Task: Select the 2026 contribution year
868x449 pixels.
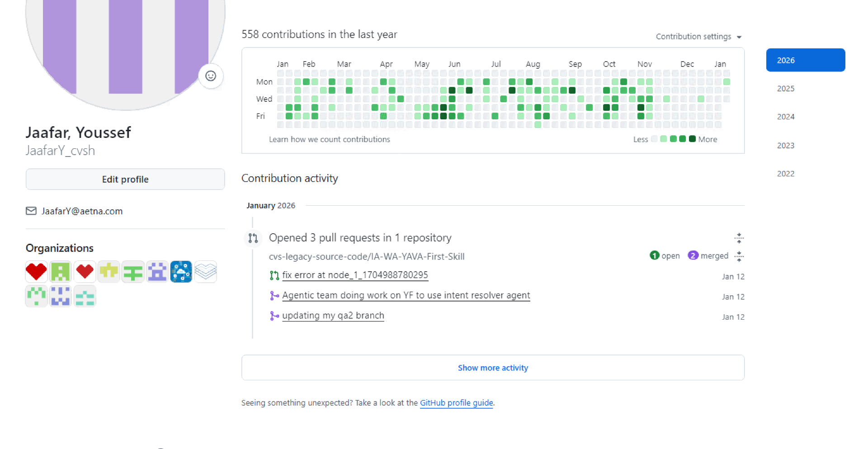Action: coord(806,60)
